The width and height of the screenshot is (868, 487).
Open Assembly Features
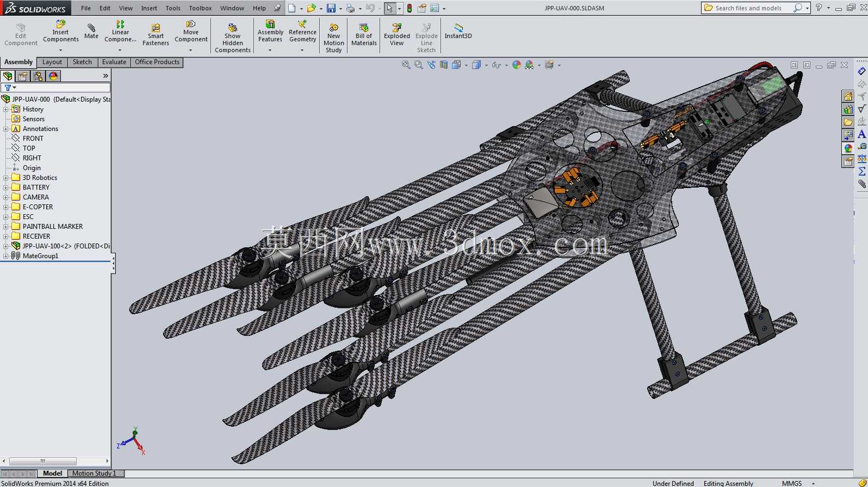[x=270, y=32]
